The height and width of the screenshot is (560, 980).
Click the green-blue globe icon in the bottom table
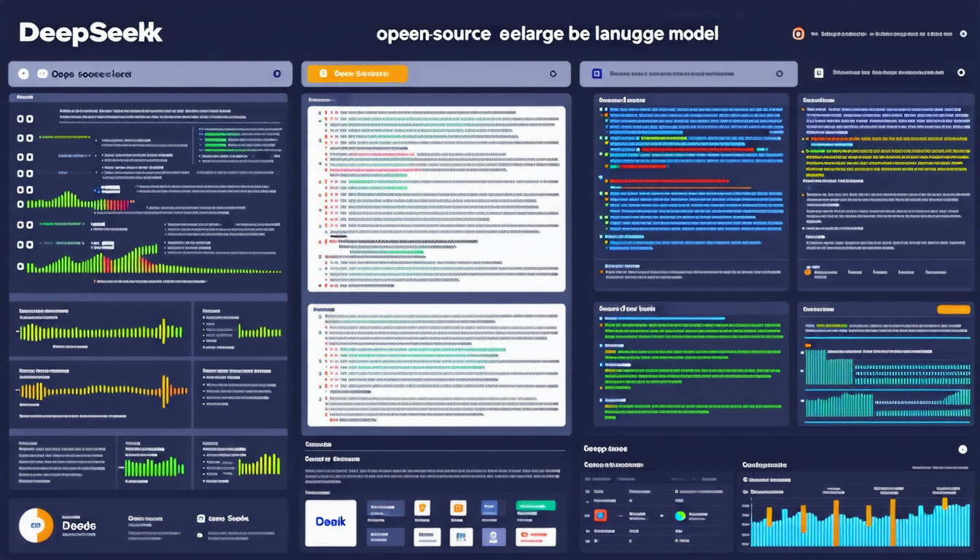[680, 516]
